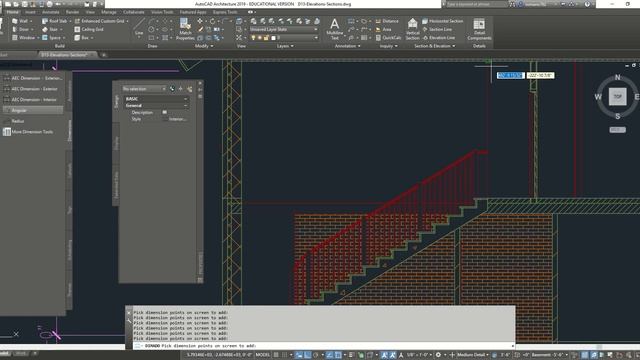Toggle the Description checkbox in properties

click(164, 112)
